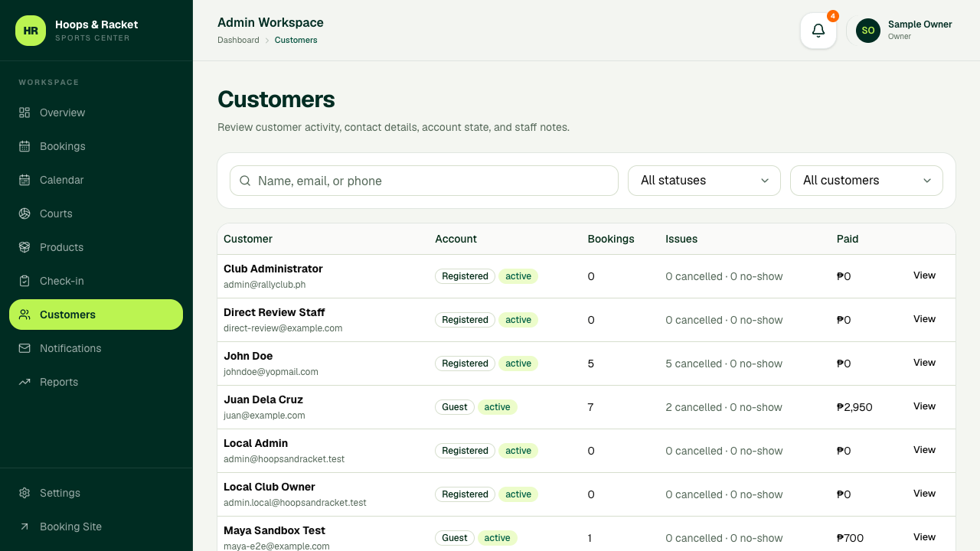Image resolution: width=980 pixels, height=551 pixels.
Task: View Juan Dela Cruz's record
Action: [924, 406]
